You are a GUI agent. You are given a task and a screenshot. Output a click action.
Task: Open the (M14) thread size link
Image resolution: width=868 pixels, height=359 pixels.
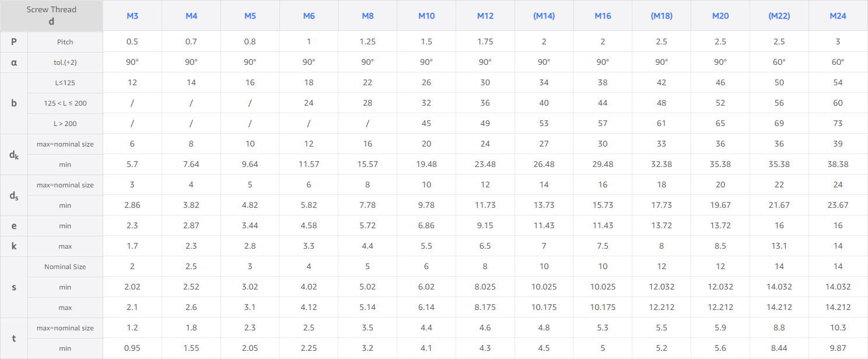(544, 16)
